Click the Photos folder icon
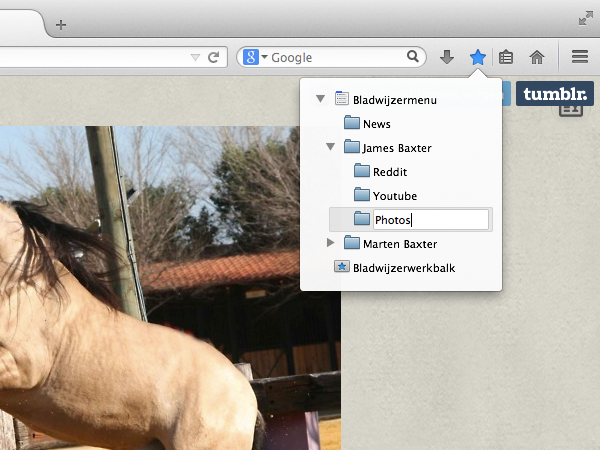The height and width of the screenshot is (450, 600). [x=362, y=218]
